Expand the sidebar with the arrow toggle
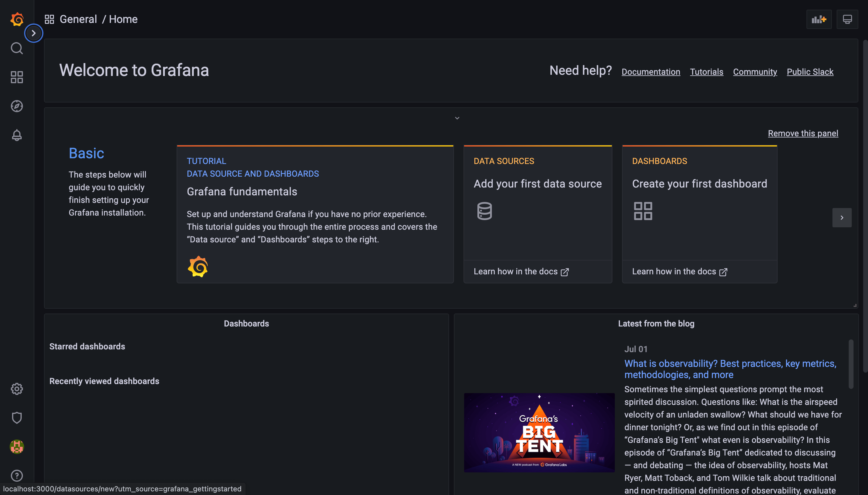Screen dimensions: 868x495 33,33
